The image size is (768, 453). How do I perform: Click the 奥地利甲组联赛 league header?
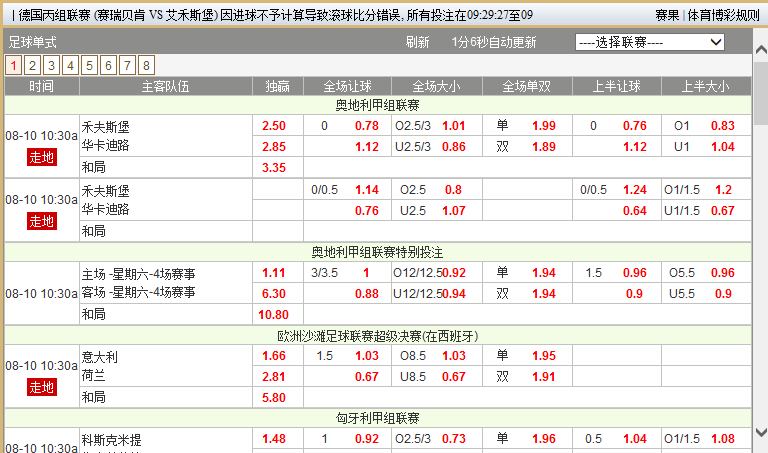pyautogui.click(x=378, y=105)
